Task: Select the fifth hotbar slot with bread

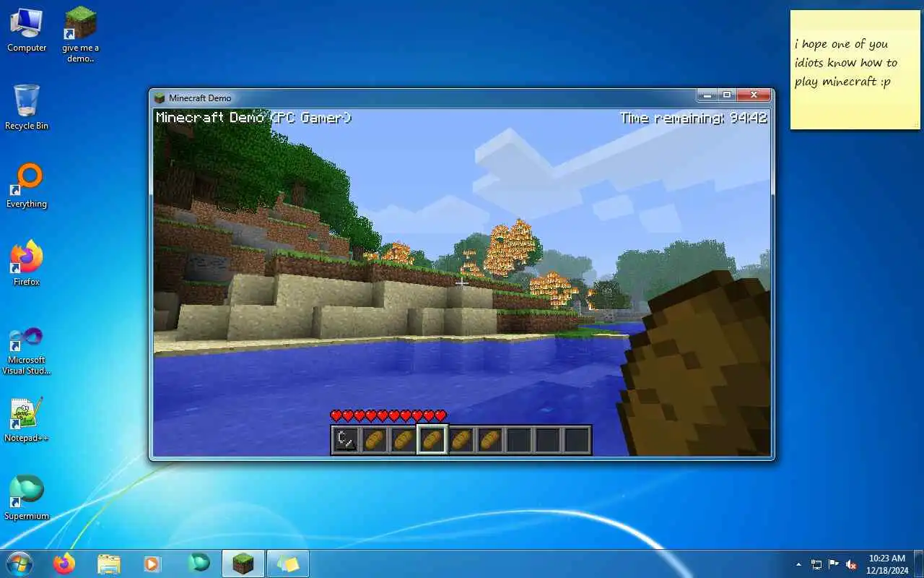Action: (x=461, y=439)
